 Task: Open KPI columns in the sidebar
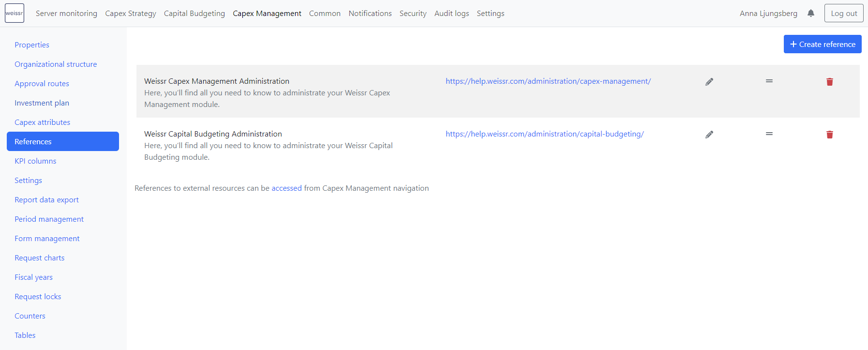click(35, 161)
